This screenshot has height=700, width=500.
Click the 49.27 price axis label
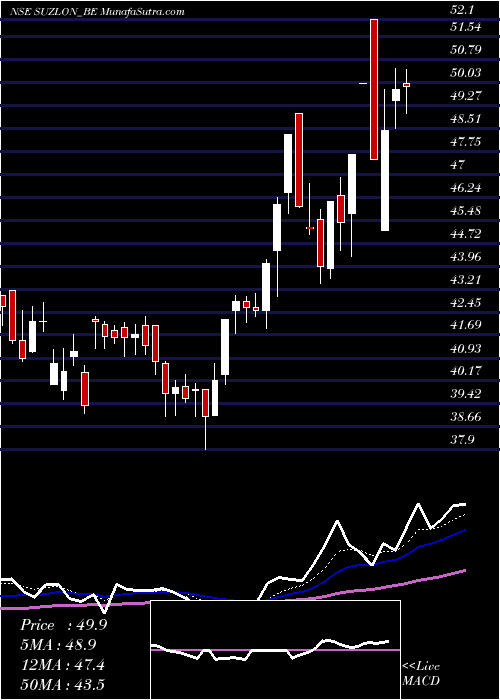click(466, 96)
